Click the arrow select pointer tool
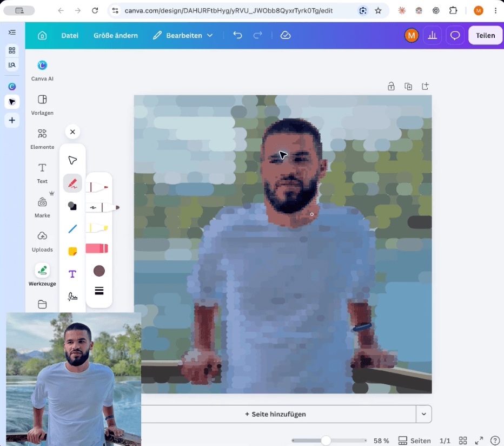Screen dimensions: 504x446 click(72, 160)
